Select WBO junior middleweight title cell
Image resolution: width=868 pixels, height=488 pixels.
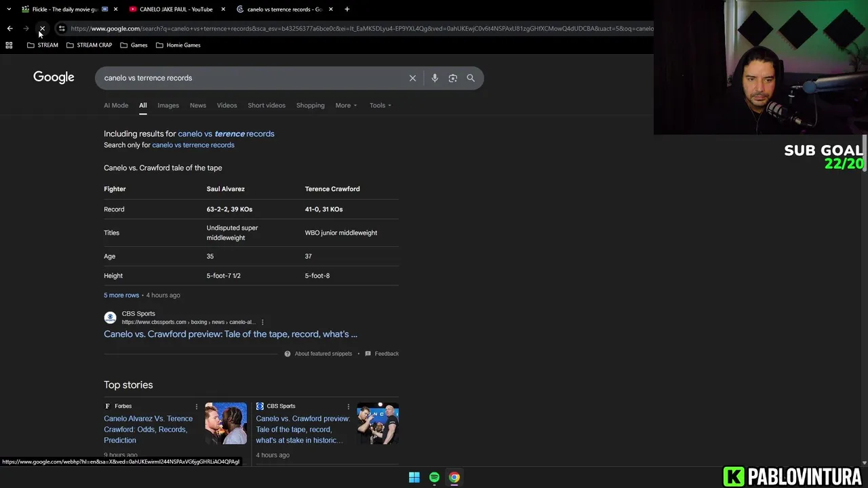point(341,233)
